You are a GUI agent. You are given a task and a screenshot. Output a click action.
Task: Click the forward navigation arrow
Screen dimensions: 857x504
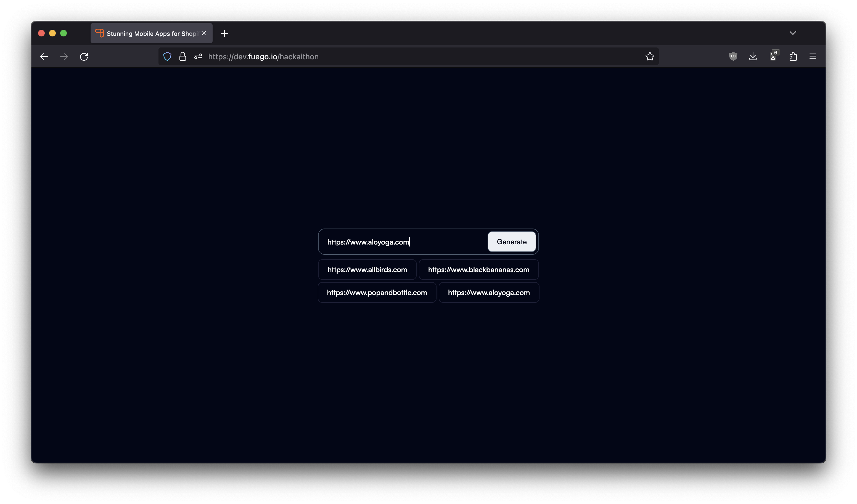pyautogui.click(x=64, y=57)
